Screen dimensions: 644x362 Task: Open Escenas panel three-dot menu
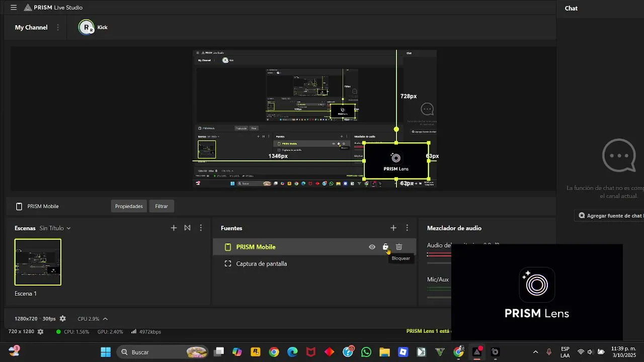point(201,228)
